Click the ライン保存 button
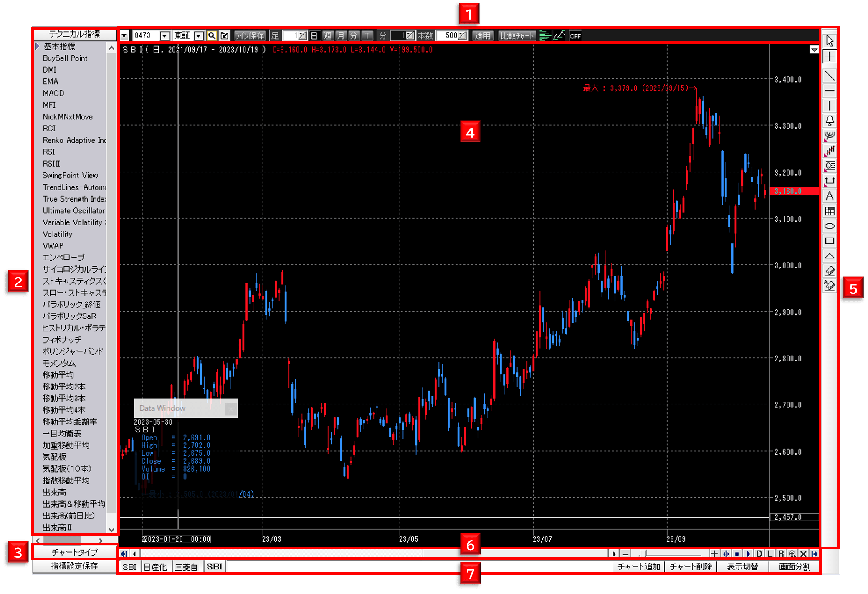 (249, 36)
